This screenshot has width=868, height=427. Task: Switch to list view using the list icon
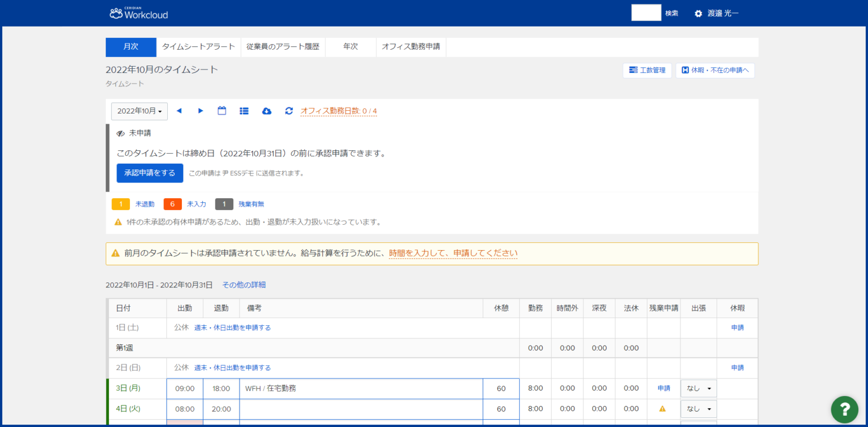tap(244, 111)
